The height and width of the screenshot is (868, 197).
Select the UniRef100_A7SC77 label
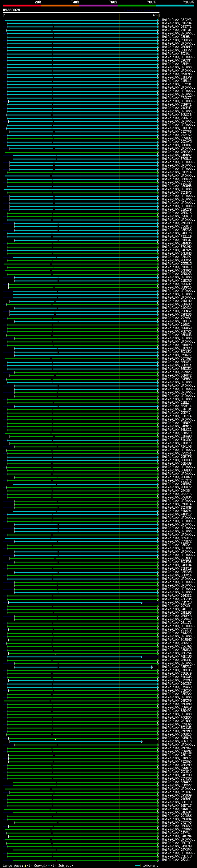coord(176,98)
